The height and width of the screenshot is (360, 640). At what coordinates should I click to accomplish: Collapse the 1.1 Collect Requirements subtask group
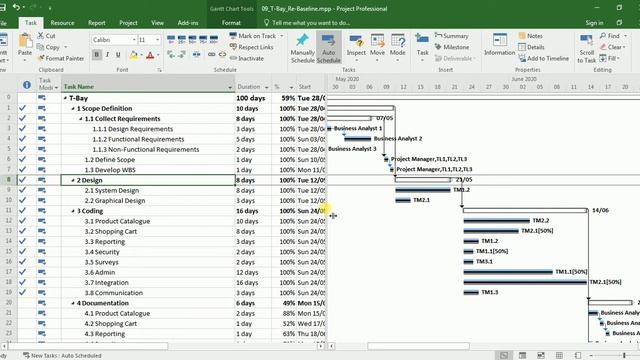coord(81,119)
